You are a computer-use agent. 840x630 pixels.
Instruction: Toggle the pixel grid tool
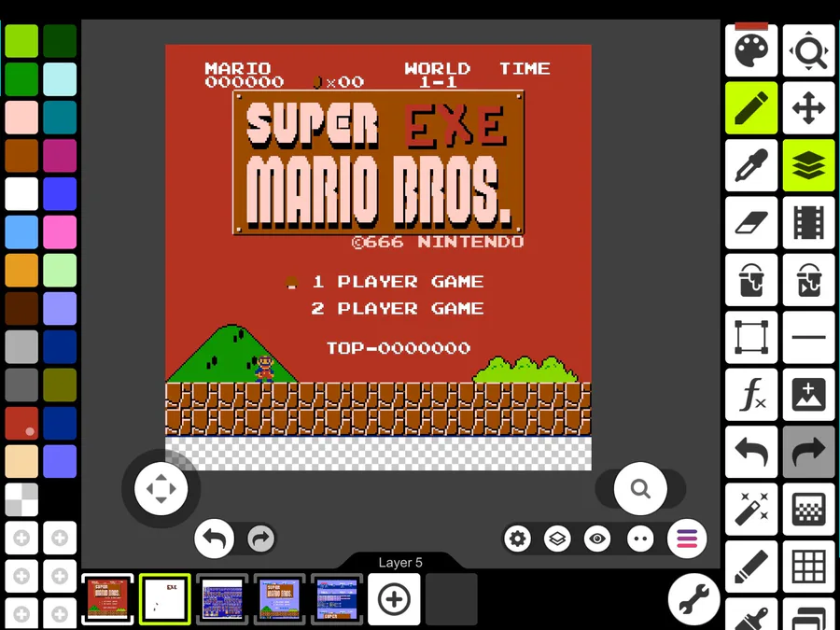[x=808, y=567]
